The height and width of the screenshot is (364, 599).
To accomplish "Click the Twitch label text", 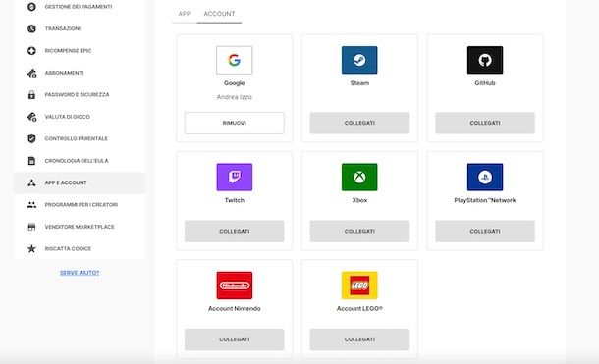I will 234,200.
